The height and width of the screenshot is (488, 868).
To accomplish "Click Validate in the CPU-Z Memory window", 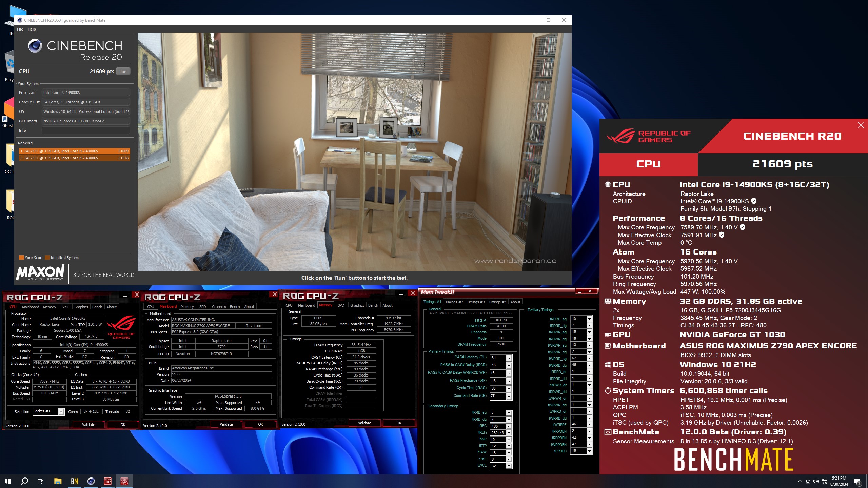I will pyautogui.click(x=364, y=423).
